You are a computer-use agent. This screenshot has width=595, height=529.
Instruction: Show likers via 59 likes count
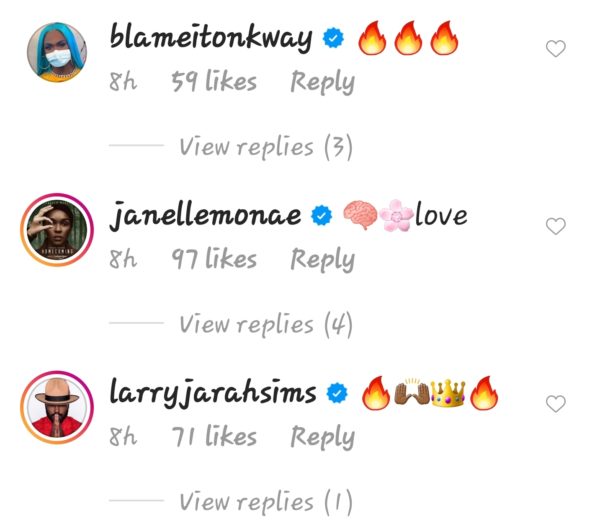tap(214, 82)
